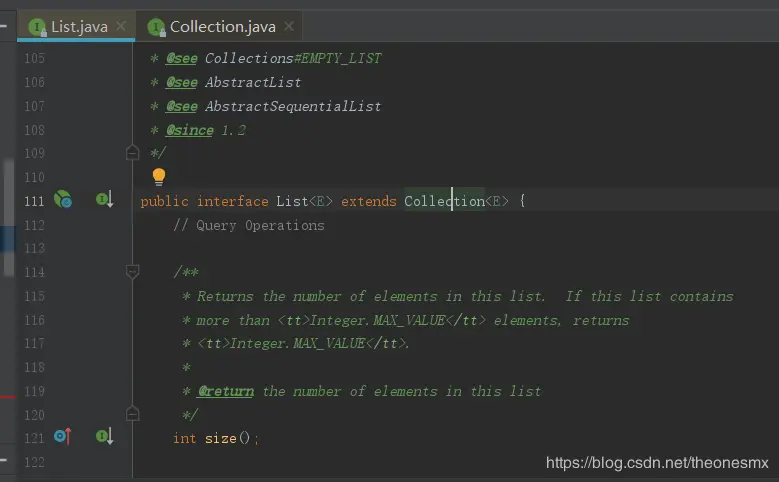Image resolution: width=779 pixels, height=482 pixels.
Task: Collapse the Javadoc fold marker at line 109
Action: tap(133, 153)
